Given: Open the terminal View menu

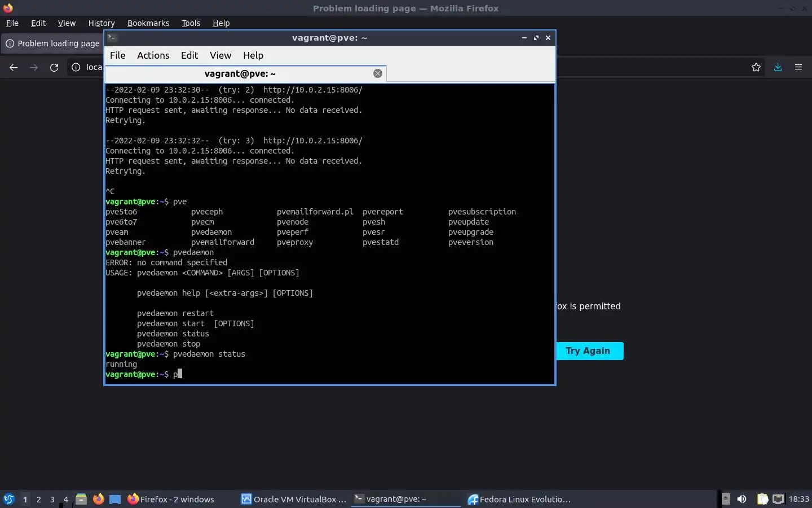Looking at the screenshot, I should pos(220,55).
